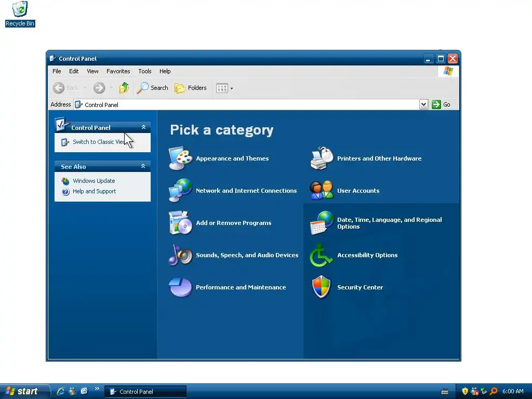Click the User Accounts people icon
This screenshot has height=399, width=532.
[x=322, y=190]
